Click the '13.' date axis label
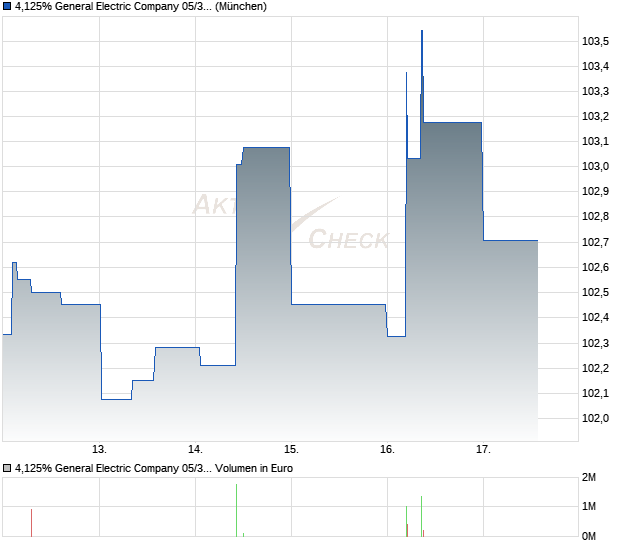The image size is (620, 546). point(99,450)
